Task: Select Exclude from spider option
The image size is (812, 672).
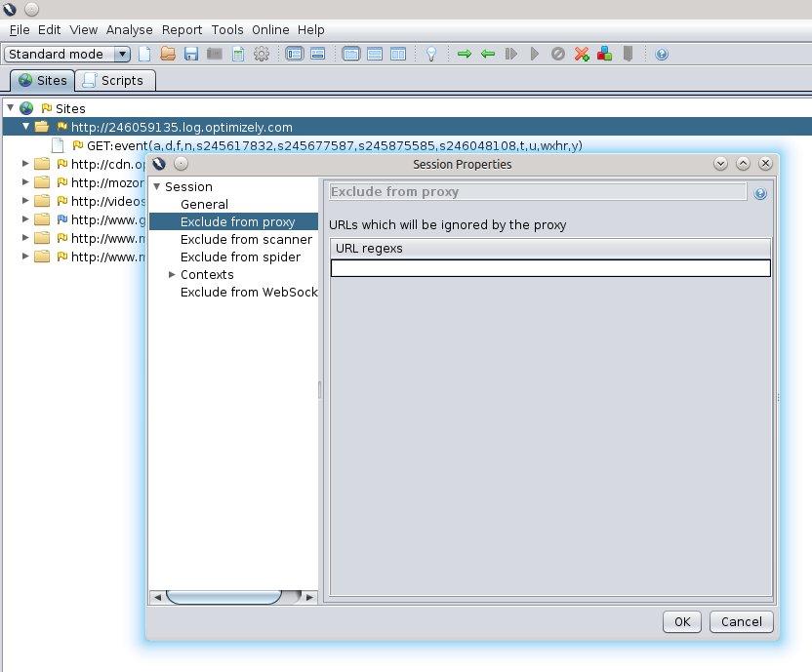Action: (x=240, y=257)
